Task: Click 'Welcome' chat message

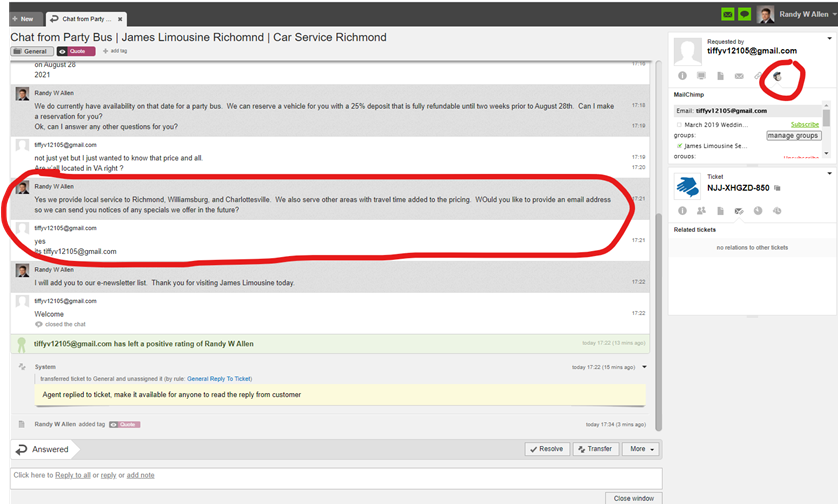Action: (49, 314)
